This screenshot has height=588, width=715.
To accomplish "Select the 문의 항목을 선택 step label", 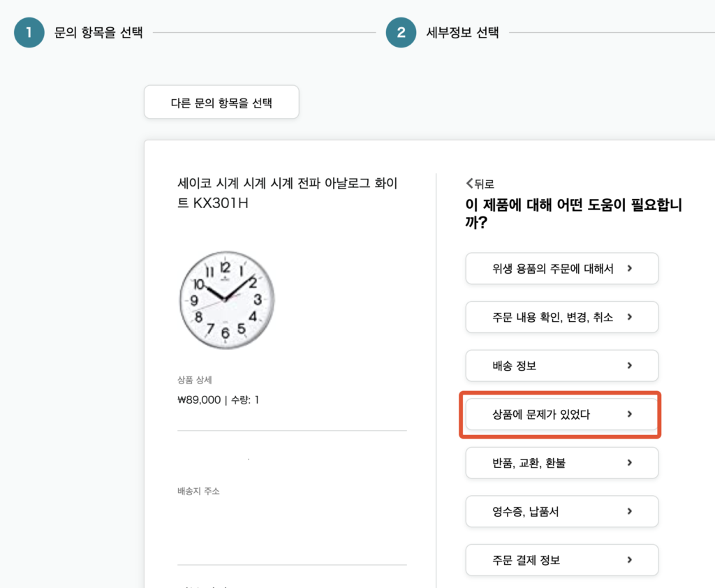I will (x=98, y=33).
